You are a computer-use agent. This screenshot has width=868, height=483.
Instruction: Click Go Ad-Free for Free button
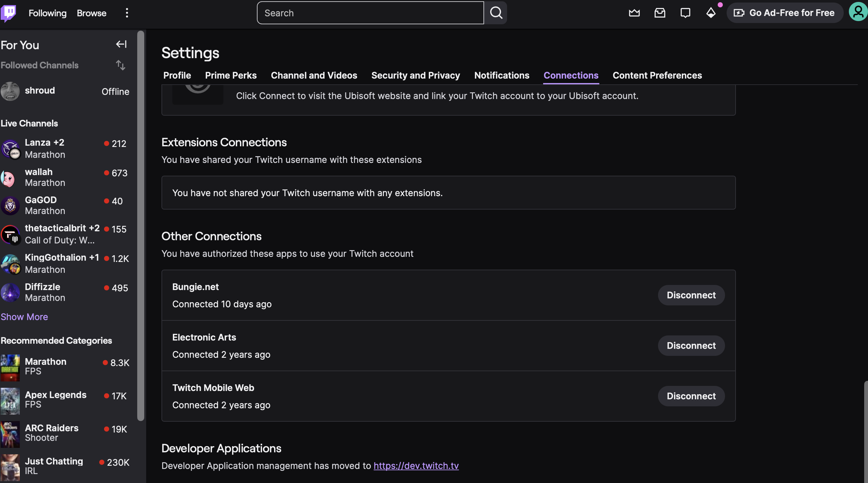click(x=784, y=13)
